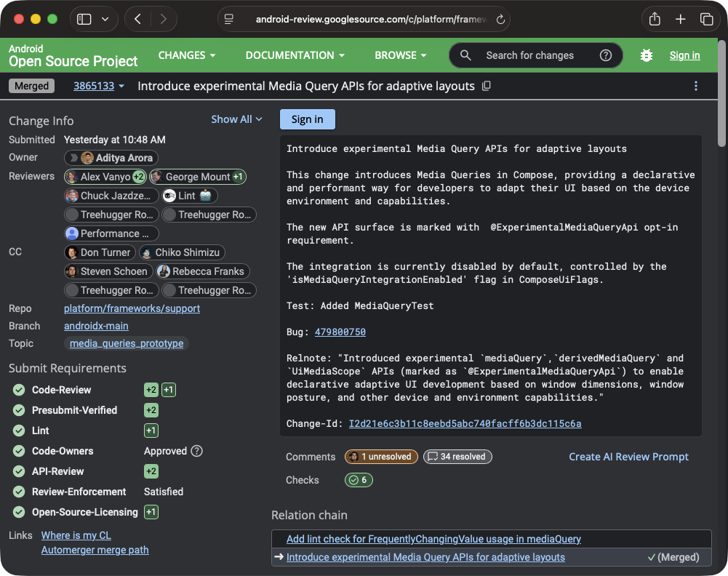Click the Presubmit-Verified +2 vote chip
Image resolution: width=728 pixels, height=576 pixels.
[x=151, y=410]
